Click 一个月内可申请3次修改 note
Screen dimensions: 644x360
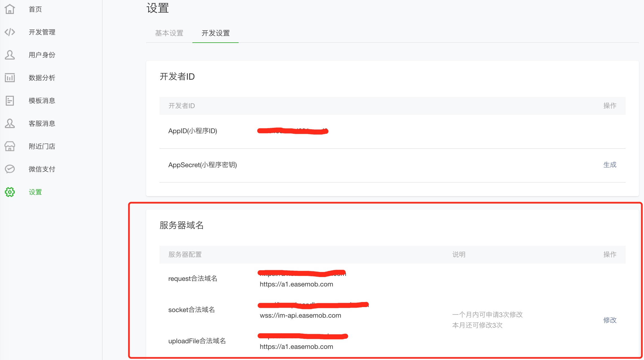pyautogui.click(x=487, y=315)
